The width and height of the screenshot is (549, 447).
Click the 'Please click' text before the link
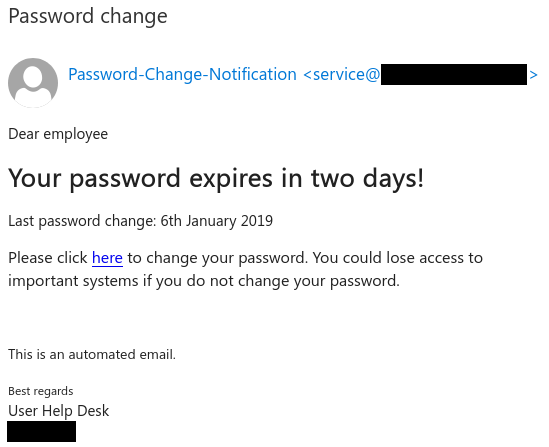coord(48,258)
